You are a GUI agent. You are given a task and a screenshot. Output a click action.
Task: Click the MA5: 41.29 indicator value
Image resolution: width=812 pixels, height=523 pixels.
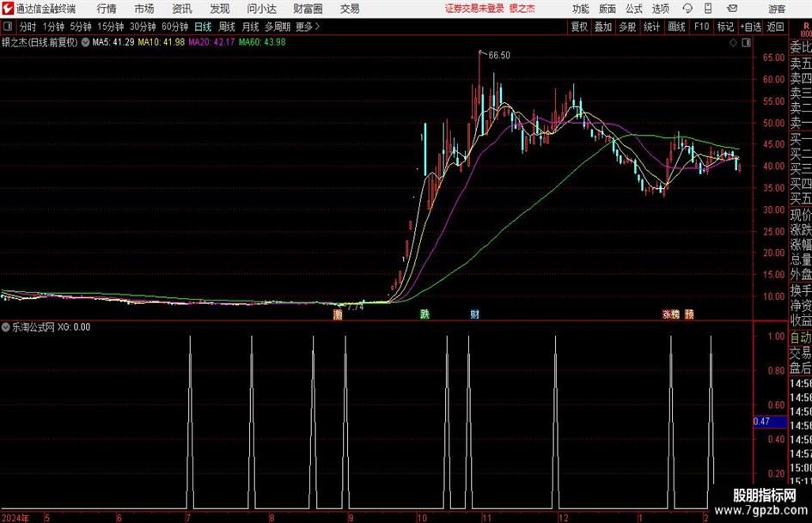[113, 42]
